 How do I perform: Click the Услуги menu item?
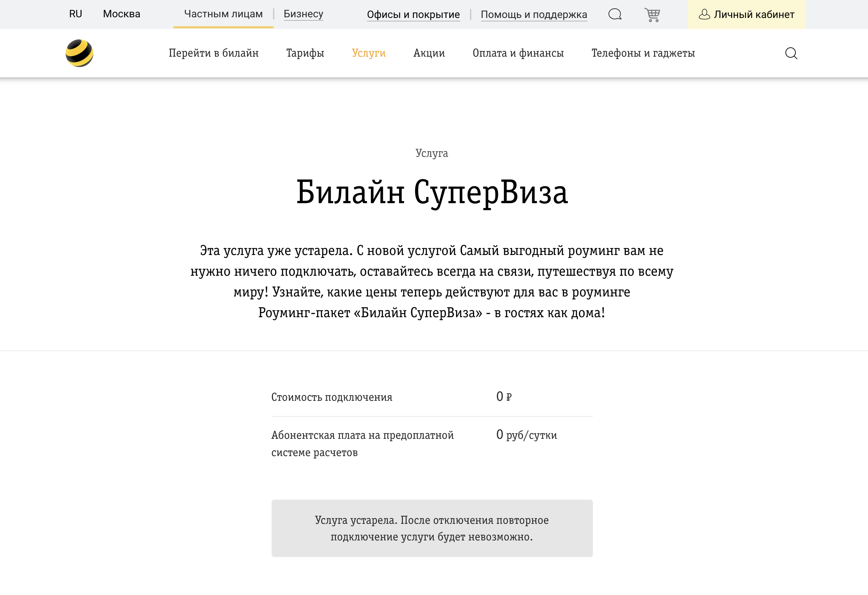pyautogui.click(x=369, y=53)
